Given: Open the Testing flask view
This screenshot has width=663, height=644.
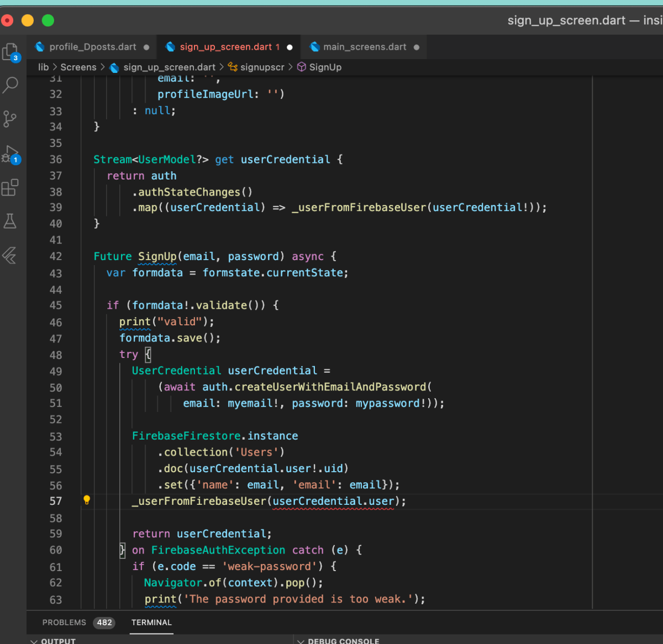Looking at the screenshot, I should (10, 221).
